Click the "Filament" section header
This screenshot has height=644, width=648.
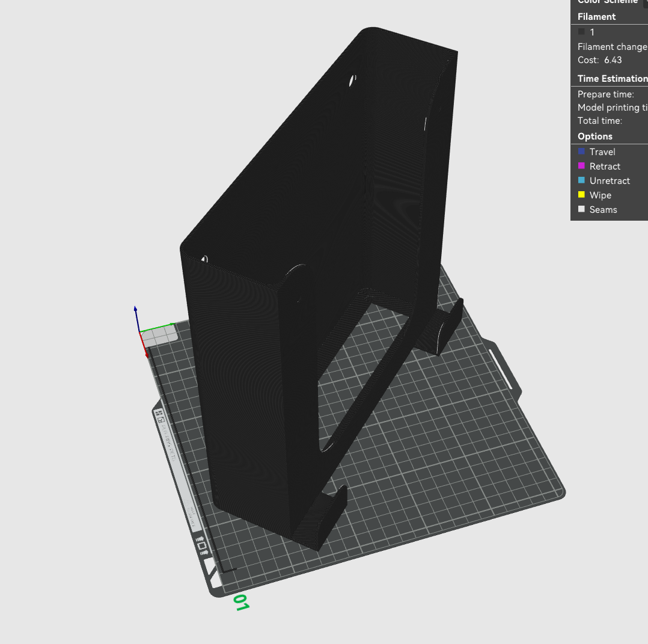point(596,16)
